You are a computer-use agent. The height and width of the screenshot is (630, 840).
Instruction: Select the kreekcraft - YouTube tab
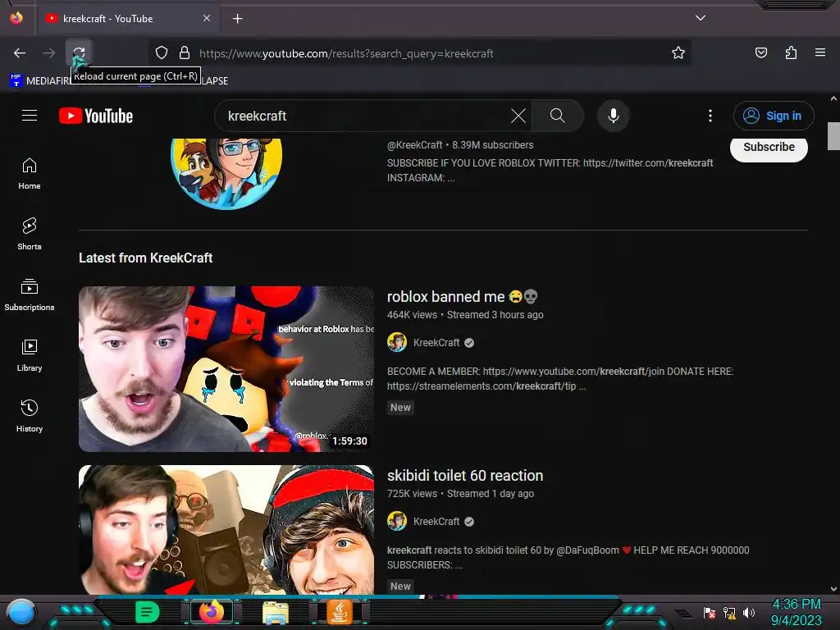coord(128,19)
